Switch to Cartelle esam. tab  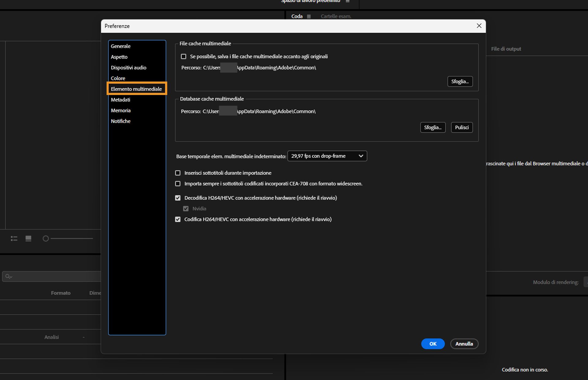point(336,17)
